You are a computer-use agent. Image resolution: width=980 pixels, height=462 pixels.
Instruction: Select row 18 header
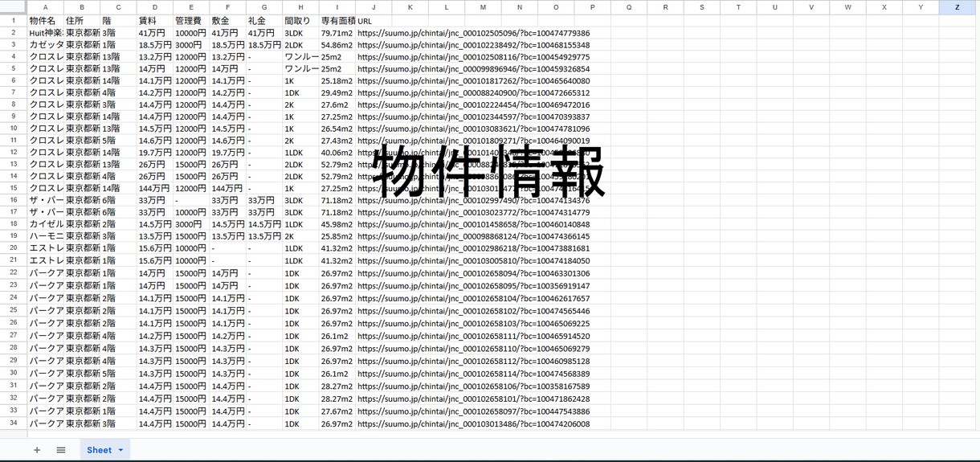(14, 224)
